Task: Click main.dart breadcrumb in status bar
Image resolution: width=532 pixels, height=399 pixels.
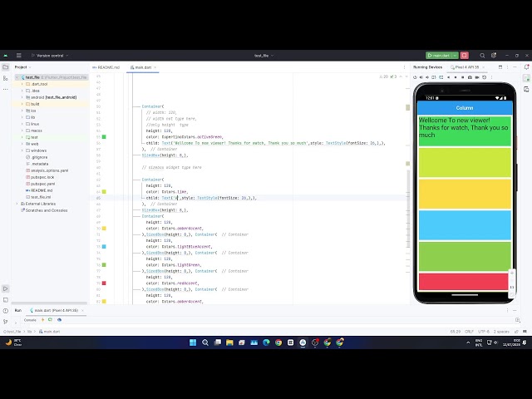Action: click(49, 332)
